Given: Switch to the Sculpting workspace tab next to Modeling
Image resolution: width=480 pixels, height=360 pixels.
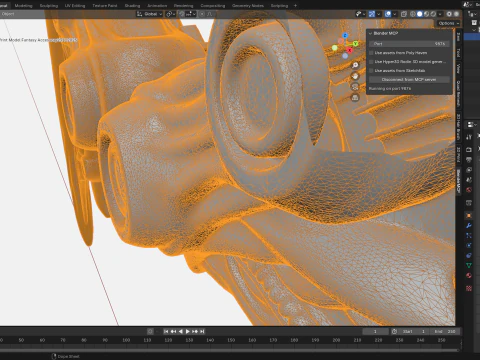Looking at the screenshot, I should tap(49, 6).
